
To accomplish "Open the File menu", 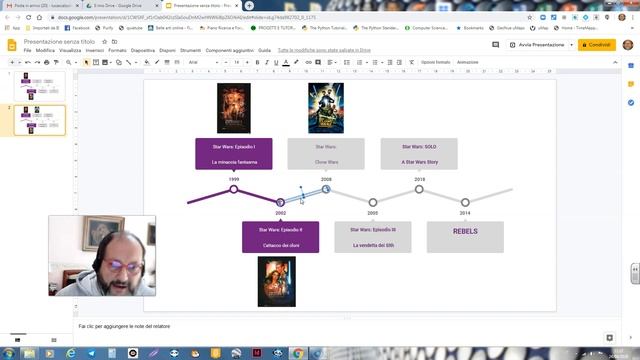I will (x=27, y=50).
